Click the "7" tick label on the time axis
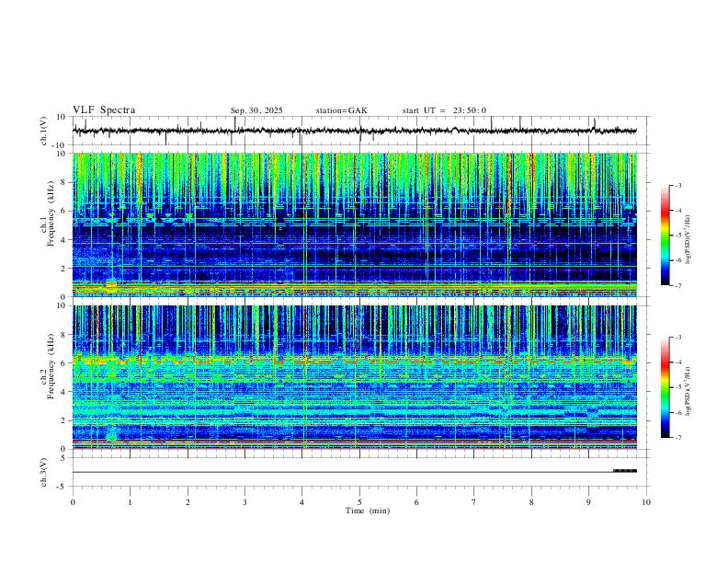728x563 pixels. pos(474,502)
